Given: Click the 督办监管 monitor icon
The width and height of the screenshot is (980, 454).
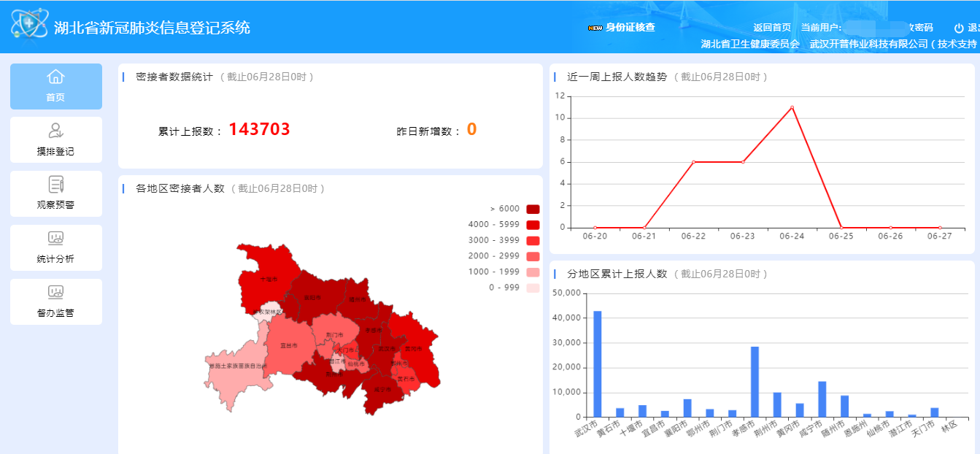Looking at the screenshot, I should [55, 293].
